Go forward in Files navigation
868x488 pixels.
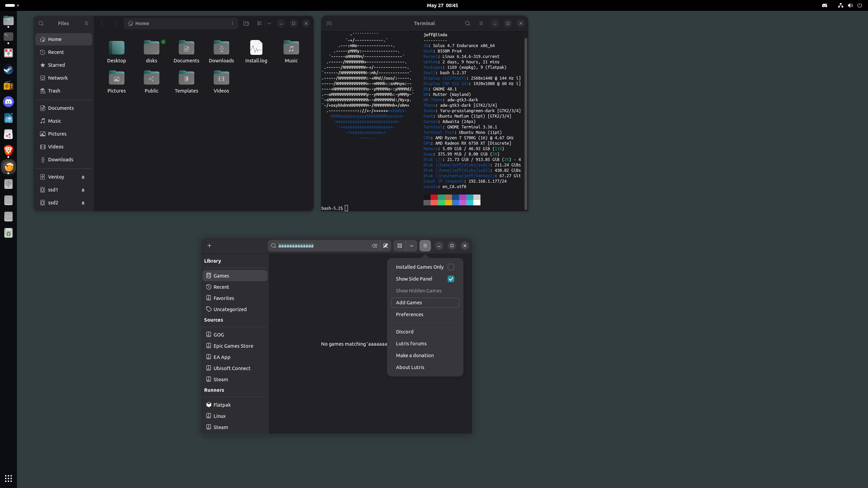click(116, 23)
